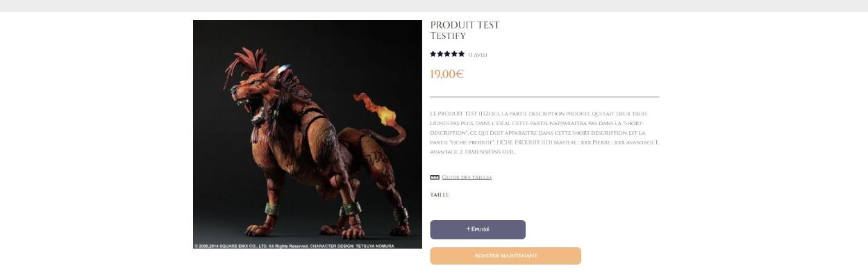This screenshot has width=868, height=275.
Task: Click the Épuisé button
Action: click(478, 230)
